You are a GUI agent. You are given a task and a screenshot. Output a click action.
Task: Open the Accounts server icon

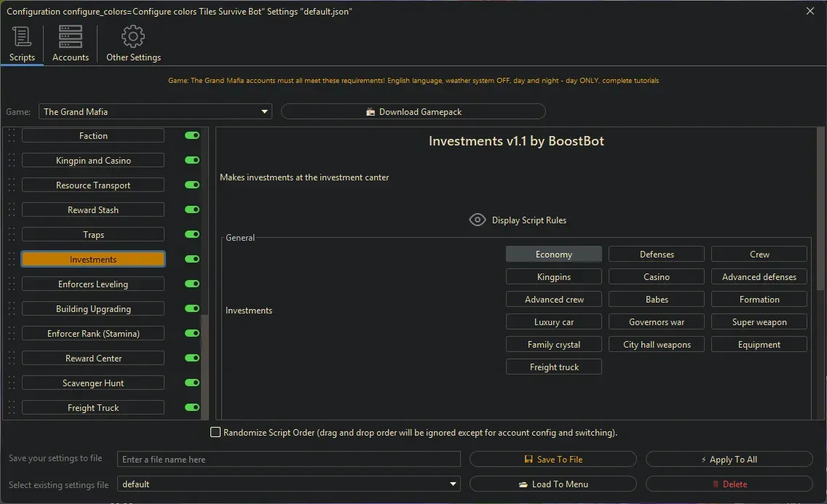[70, 37]
